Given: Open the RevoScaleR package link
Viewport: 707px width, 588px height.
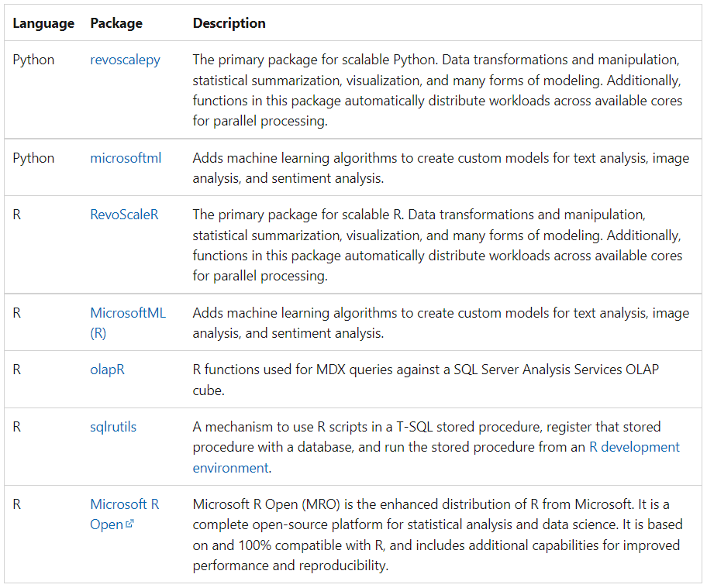Looking at the screenshot, I should (x=124, y=215).
